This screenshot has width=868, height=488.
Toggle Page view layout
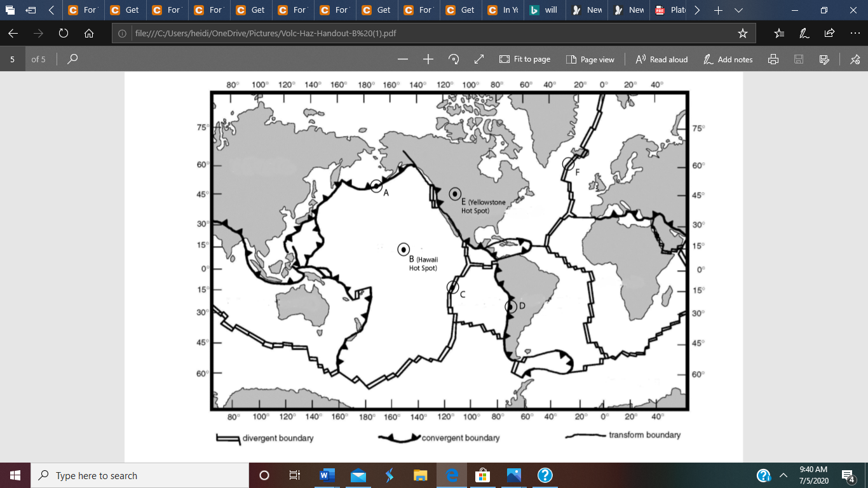point(590,58)
